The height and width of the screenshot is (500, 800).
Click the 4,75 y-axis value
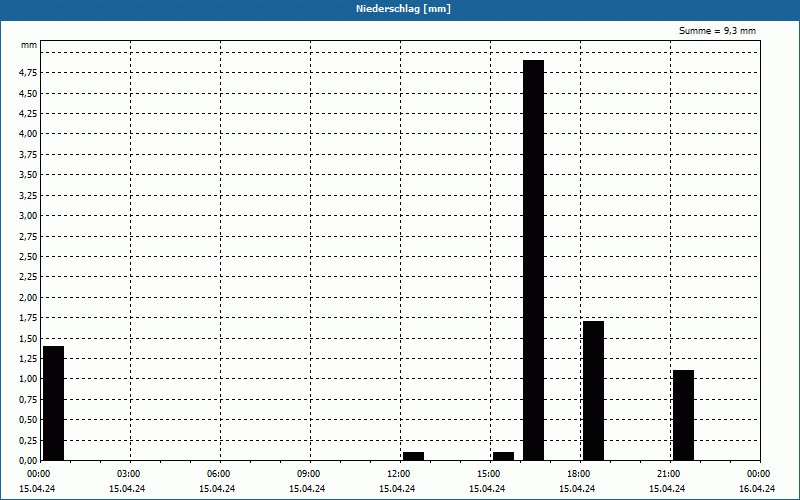28,73
